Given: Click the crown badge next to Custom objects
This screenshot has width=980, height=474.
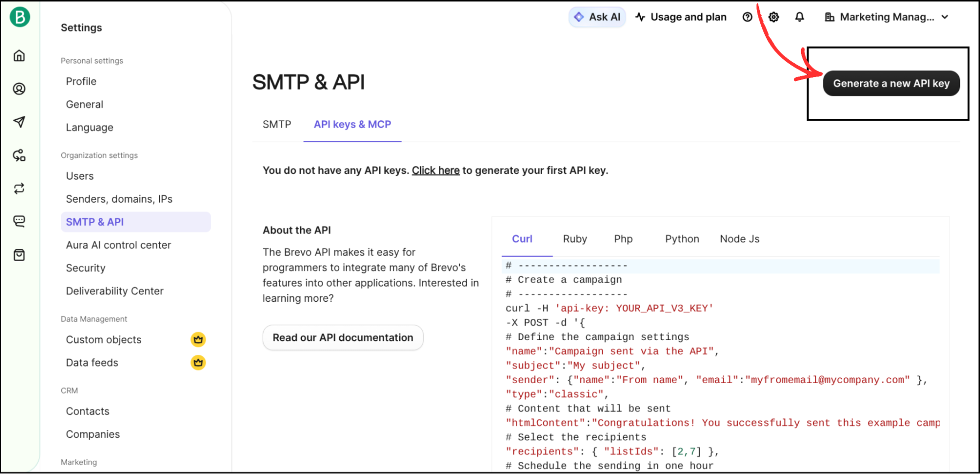Looking at the screenshot, I should click(x=198, y=339).
